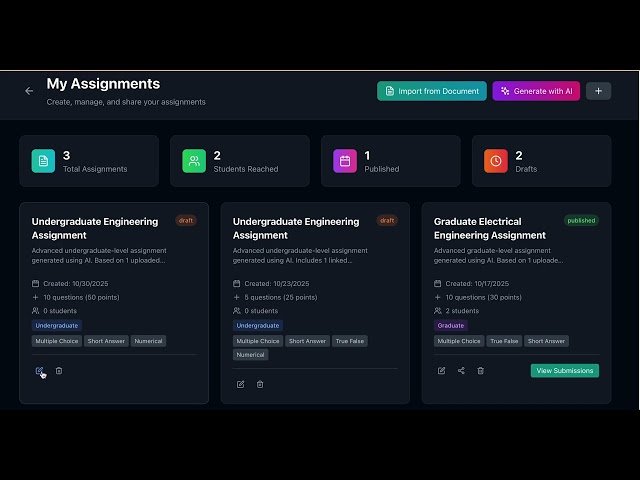Click the Drafts label

click(x=526, y=169)
